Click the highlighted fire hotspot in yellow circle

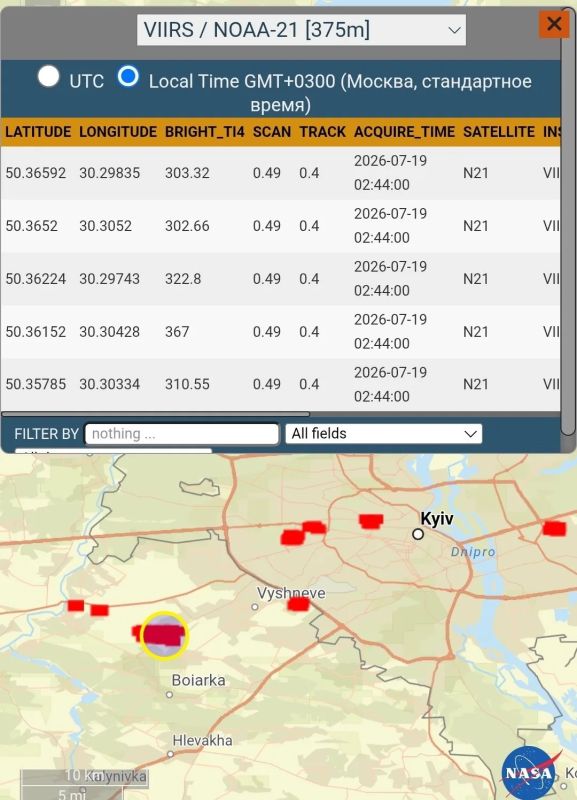pos(164,636)
